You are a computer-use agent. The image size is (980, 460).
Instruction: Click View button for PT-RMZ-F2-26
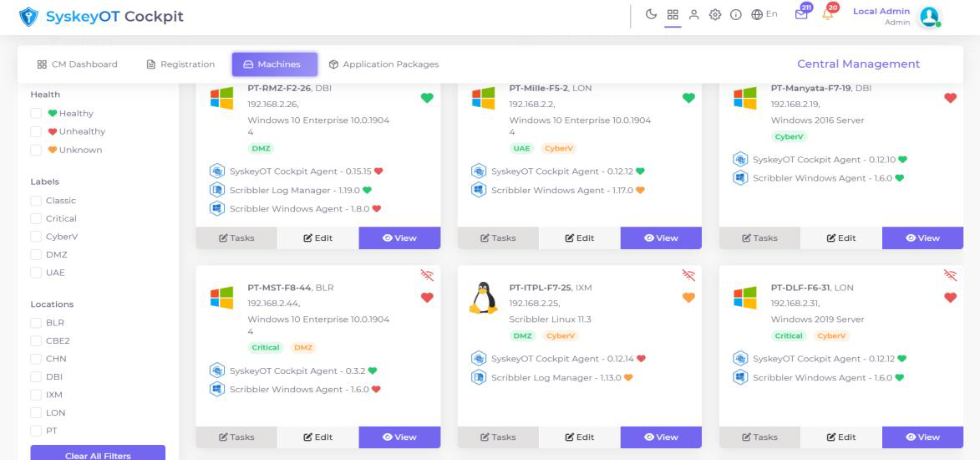[399, 238]
